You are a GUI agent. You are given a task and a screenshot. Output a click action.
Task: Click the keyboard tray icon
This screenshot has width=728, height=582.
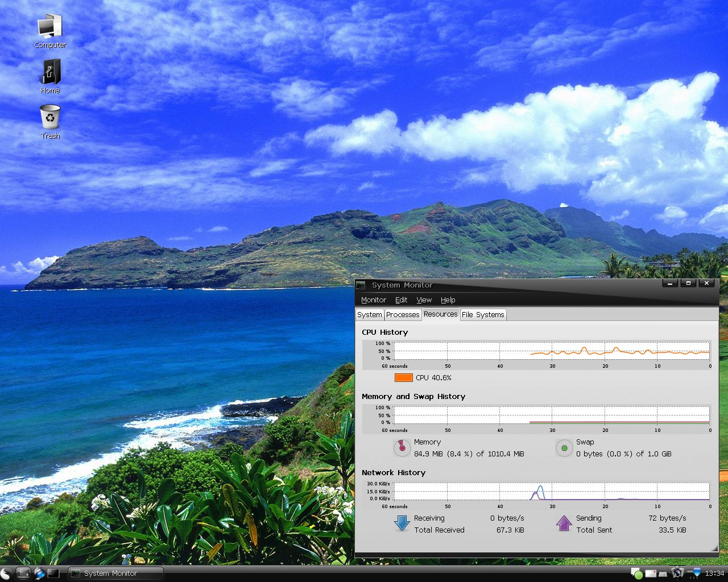click(x=663, y=574)
